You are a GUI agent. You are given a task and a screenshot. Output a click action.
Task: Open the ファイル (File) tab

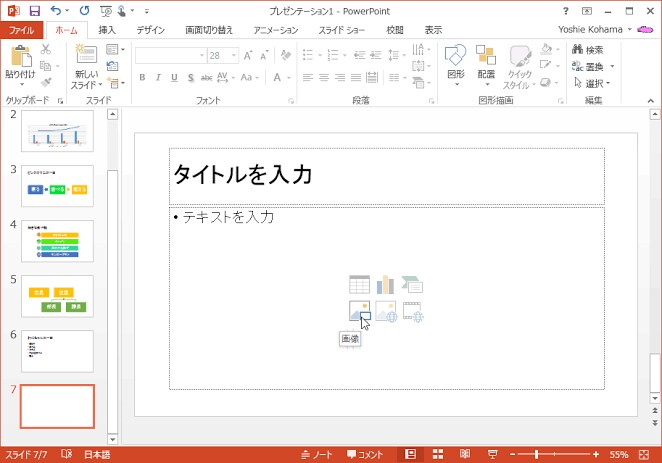point(21,30)
